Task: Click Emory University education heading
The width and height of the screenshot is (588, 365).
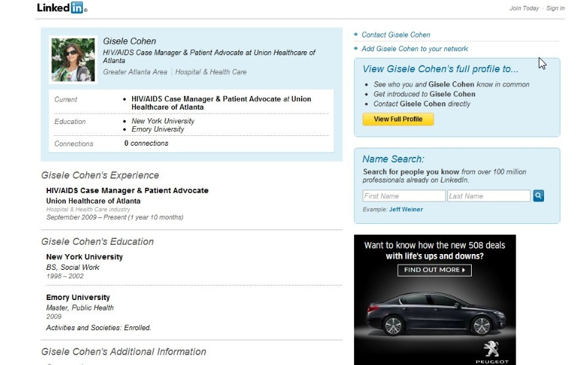Action: (78, 297)
